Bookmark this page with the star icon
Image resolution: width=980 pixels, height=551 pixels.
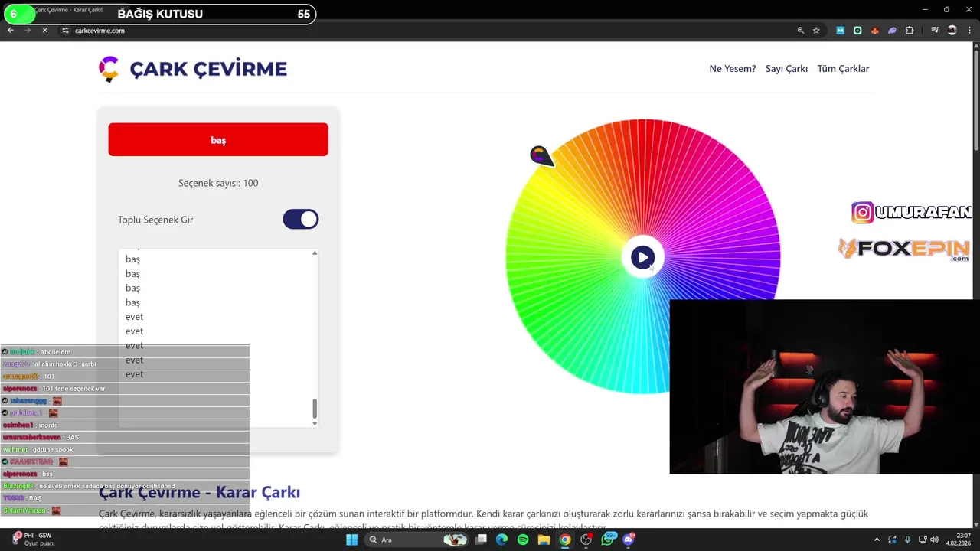click(x=816, y=31)
